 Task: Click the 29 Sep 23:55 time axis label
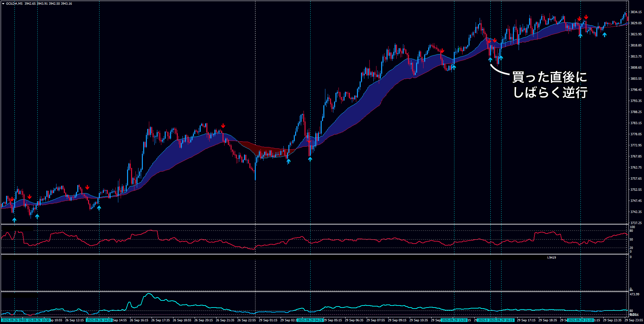pyautogui.click(x=633, y=320)
